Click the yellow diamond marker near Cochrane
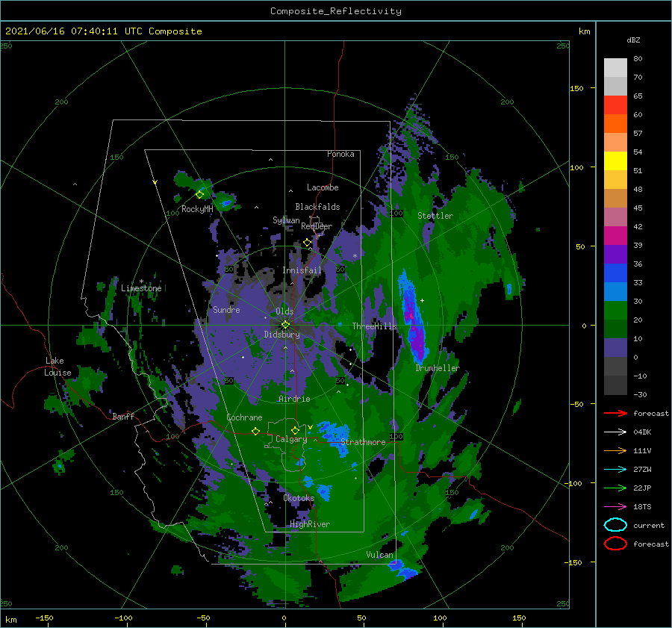Image resolution: width=672 pixels, height=628 pixels. click(255, 431)
